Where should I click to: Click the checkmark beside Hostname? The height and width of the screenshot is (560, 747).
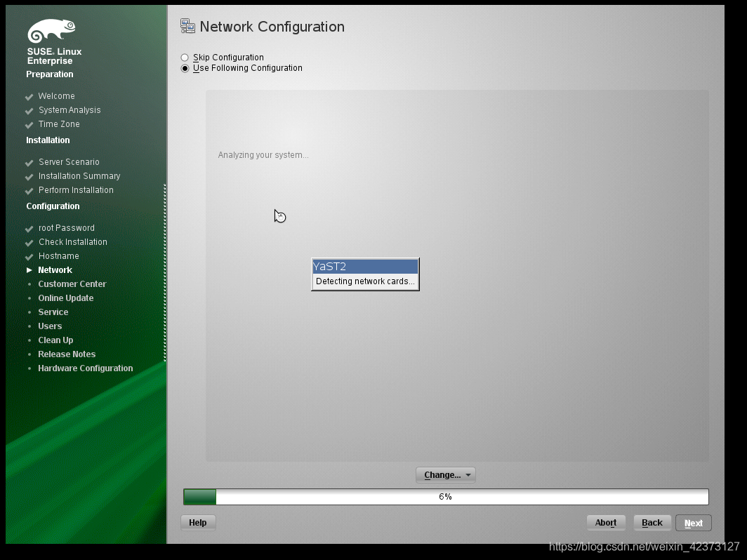(x=29, y=257)
